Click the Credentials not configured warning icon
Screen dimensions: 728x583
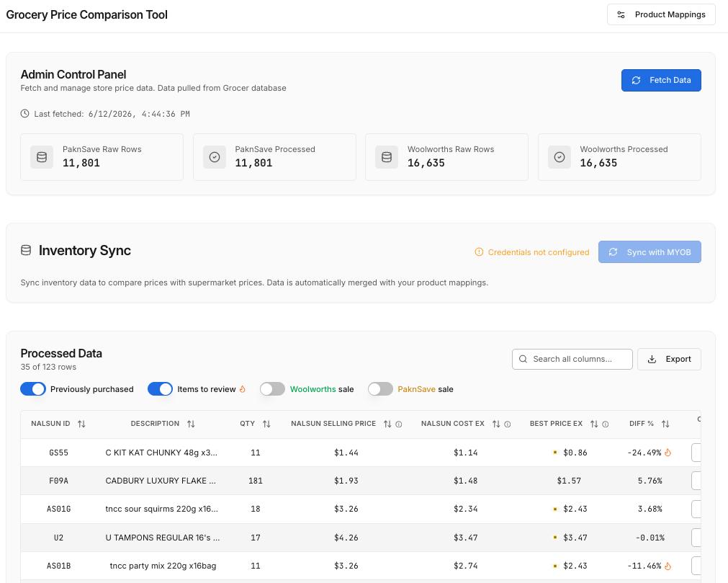(x=479, y=252)
